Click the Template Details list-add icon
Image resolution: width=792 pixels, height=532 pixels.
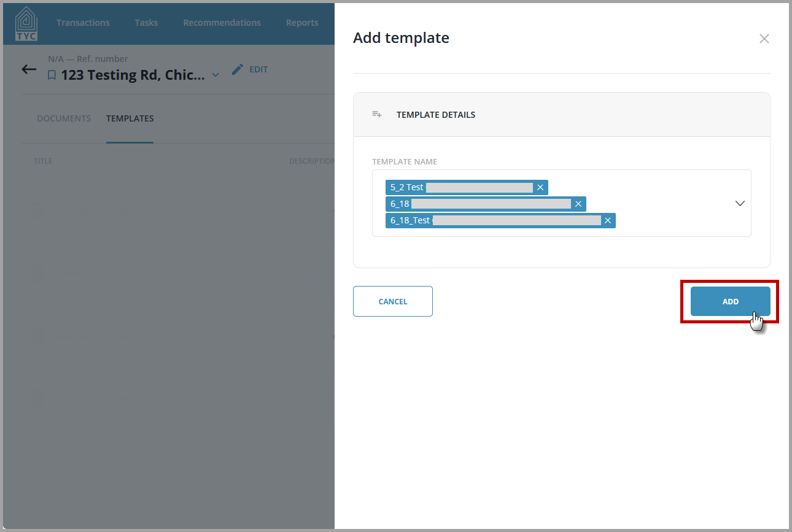click(377, 115)
